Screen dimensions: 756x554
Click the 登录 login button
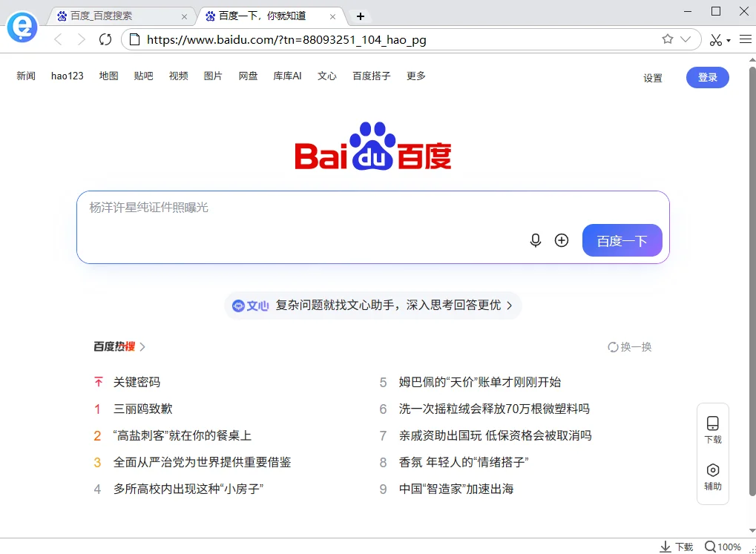pos(707,77)
